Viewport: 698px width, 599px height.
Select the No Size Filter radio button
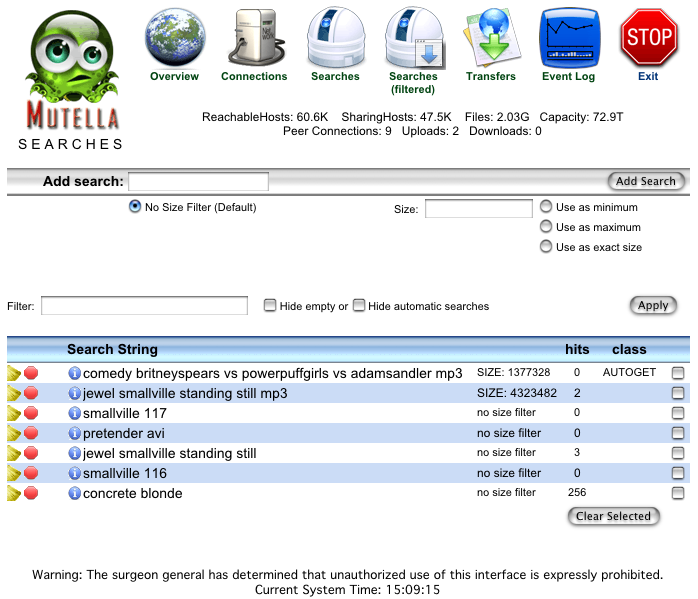tap(135, 207)
